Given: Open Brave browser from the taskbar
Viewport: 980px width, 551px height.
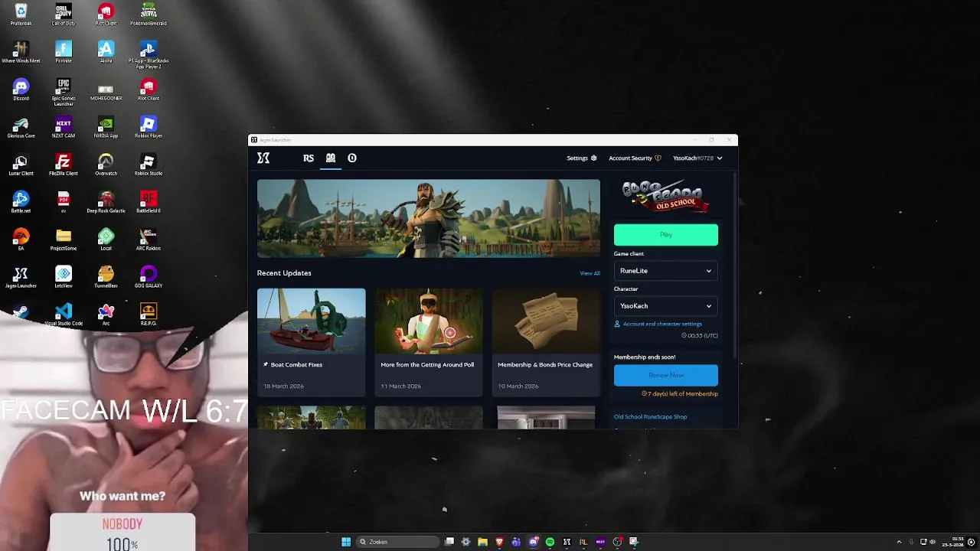Looking at the screenshot, I should 499,542.
